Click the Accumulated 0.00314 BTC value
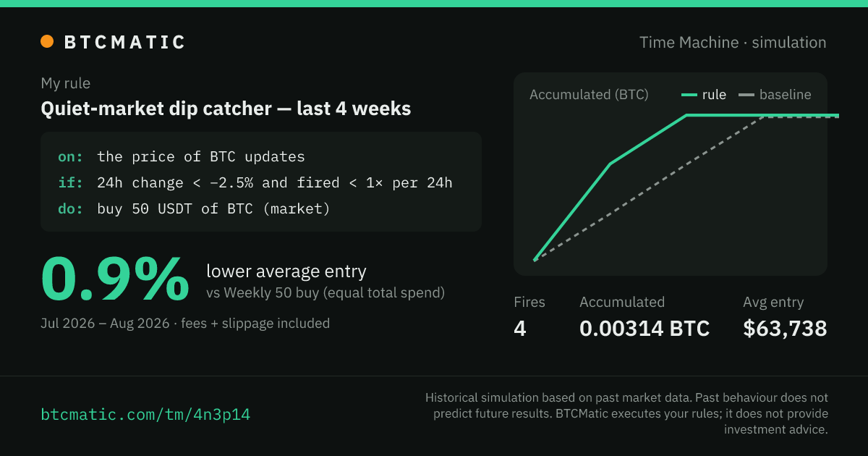This screenshot has width=868, height=456. coord(644,329)
